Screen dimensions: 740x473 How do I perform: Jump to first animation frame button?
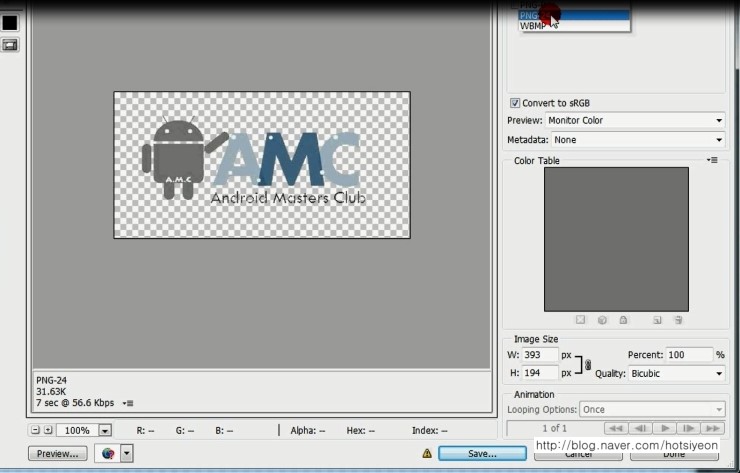pyautogui.click(x=615, y=428)
